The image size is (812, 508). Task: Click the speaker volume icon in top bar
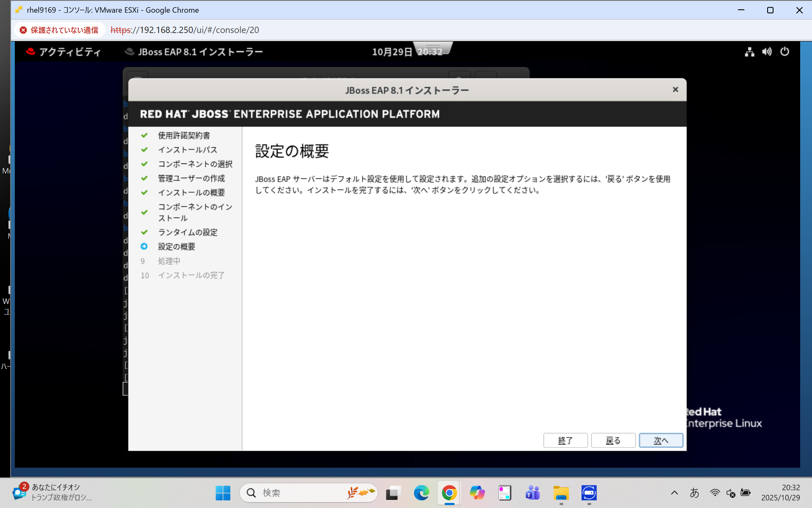(767, 52)
